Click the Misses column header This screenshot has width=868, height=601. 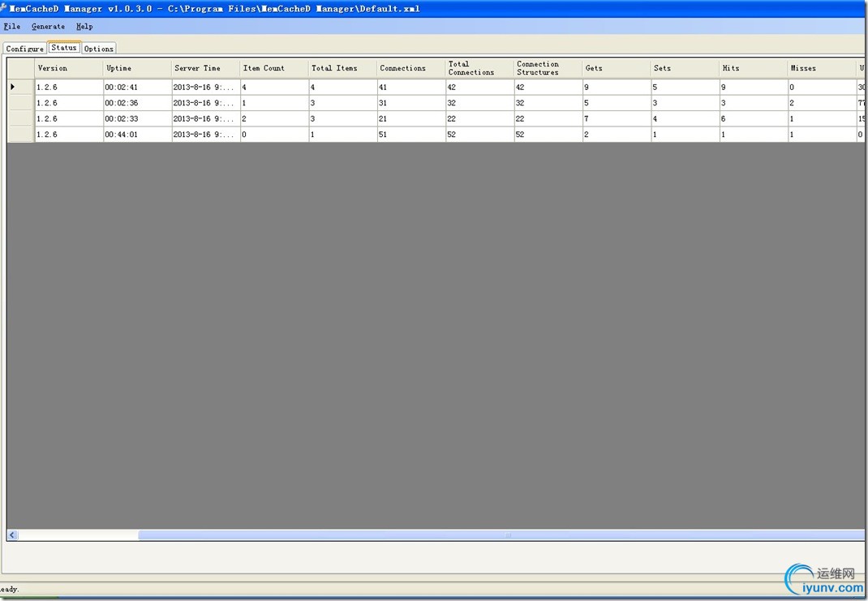click(x=822, y=68)
